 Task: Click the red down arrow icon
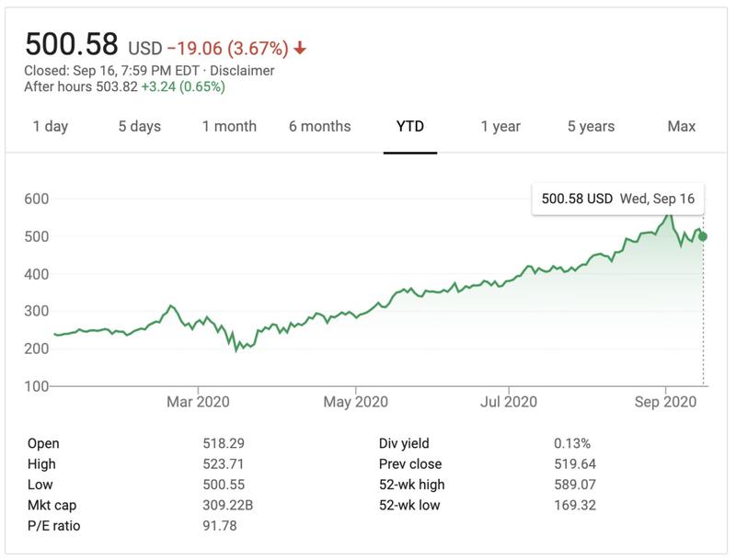[x=300, y=48]
